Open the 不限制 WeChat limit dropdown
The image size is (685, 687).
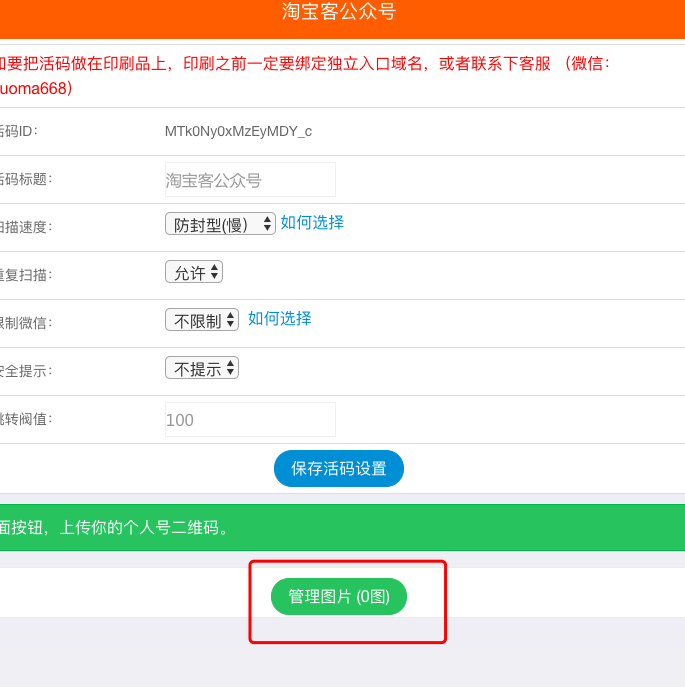(202, 320)
